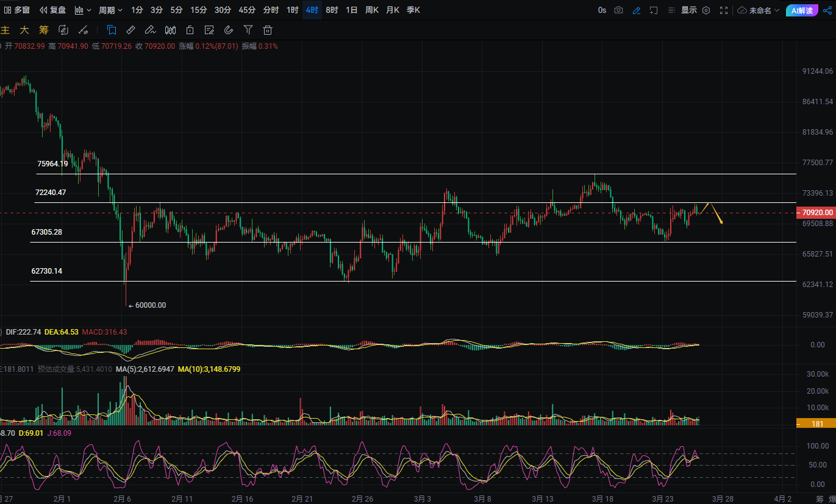Click the 70920.00 current price label
Screen dimensions: 836x504
coord(815,213)
